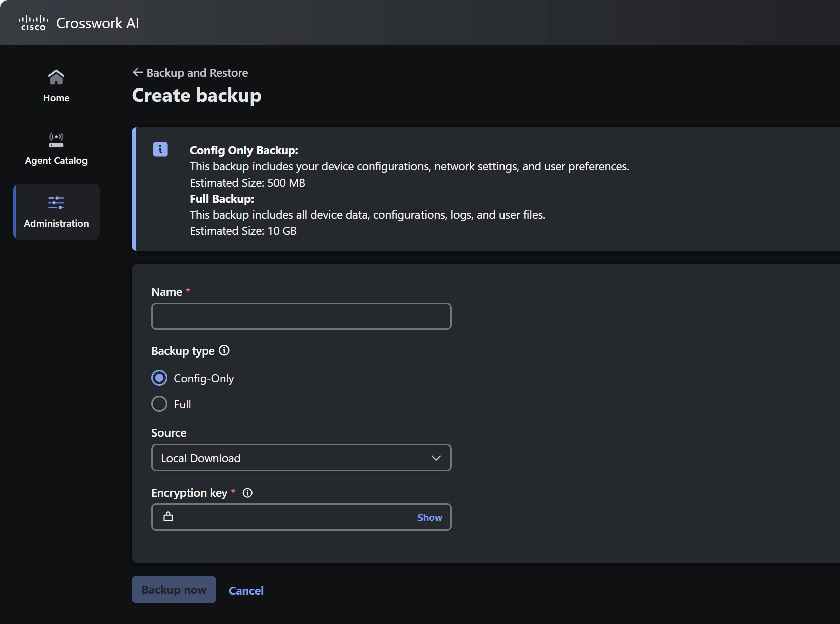
Task: Click info icon next to Encryption key
Action: [x=247, y=493]
